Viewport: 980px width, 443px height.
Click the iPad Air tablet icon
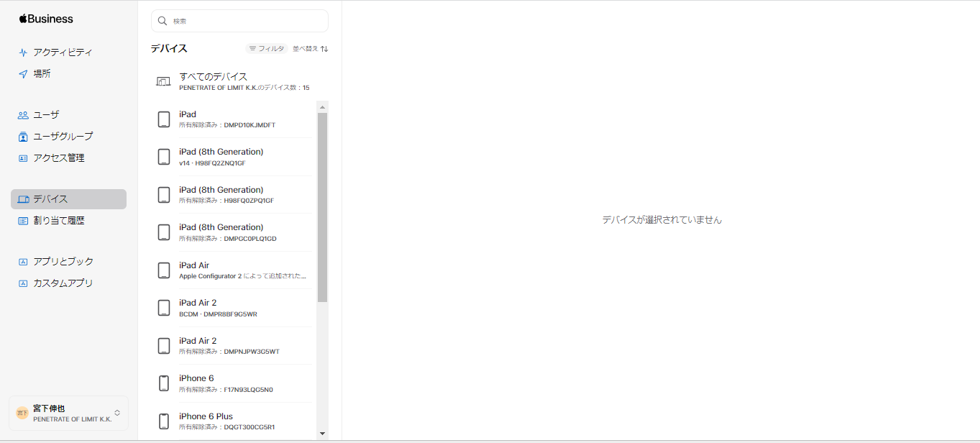164,270
